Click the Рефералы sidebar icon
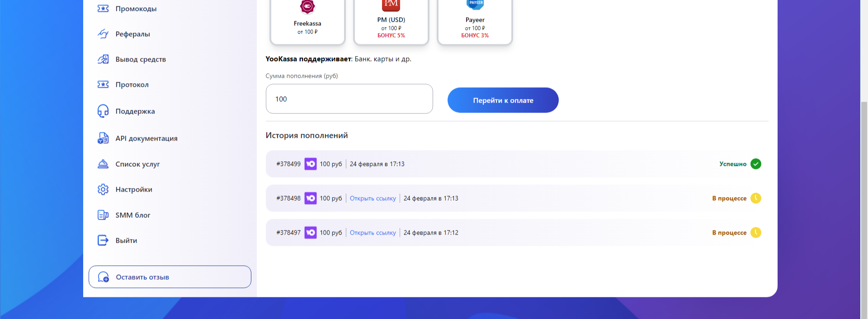The width and height of the screenshot is (868, 319). pos(103,34)
